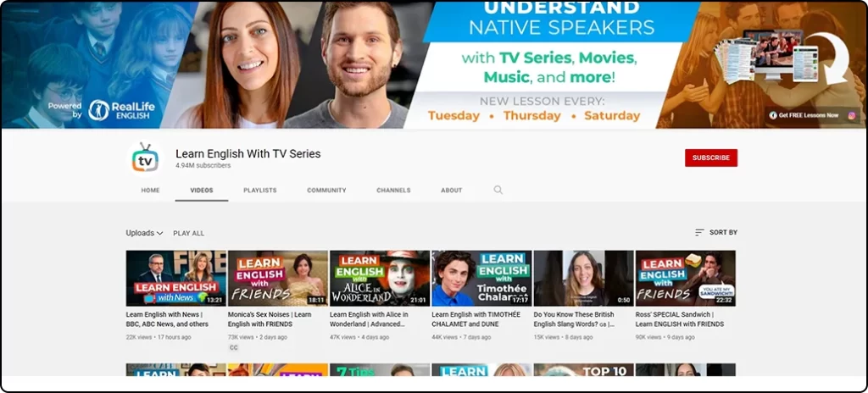The image size is (868, 393).
Task: Click 73K views 2 days ago text
Action: [x=258, y=337]
